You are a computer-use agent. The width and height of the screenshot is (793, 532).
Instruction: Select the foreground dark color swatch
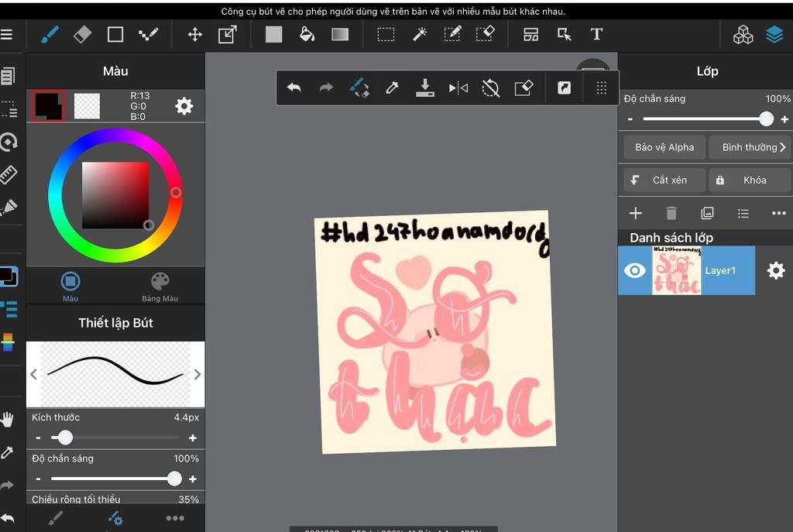click(x=48, y=105)
